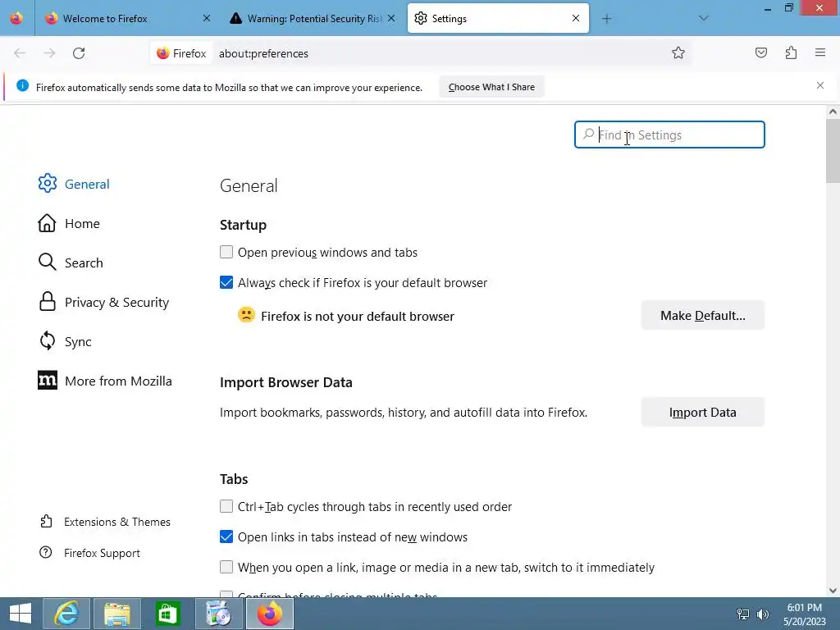Viewport: 840px width, 630px height.
Task: Uncheck Open links in tabs instead of new windows
Action: [226, 536]
